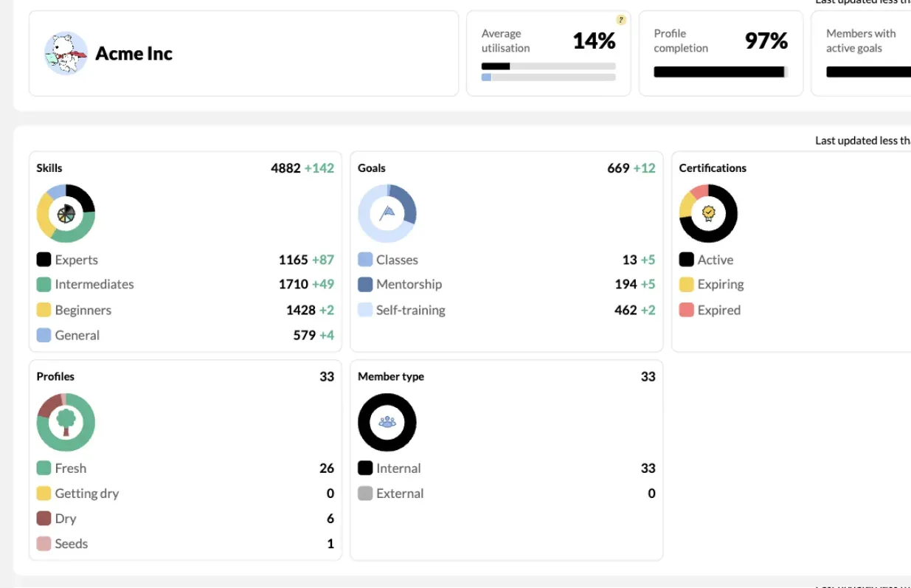This screenshot has height=588, width=911.
Task: Click the Beginners label
Action: pyautogui.click(x=83, y=310)
